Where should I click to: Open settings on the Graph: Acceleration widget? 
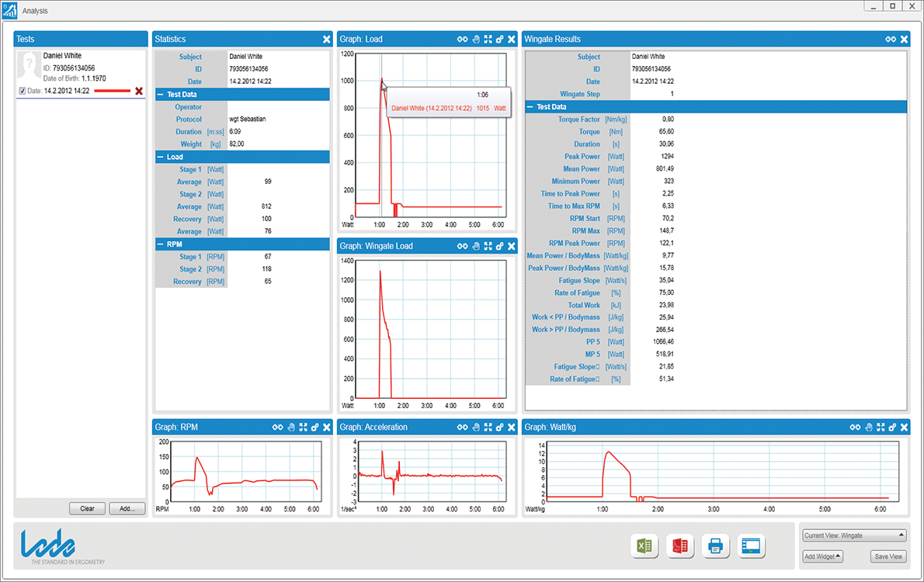tap(499, 427)
